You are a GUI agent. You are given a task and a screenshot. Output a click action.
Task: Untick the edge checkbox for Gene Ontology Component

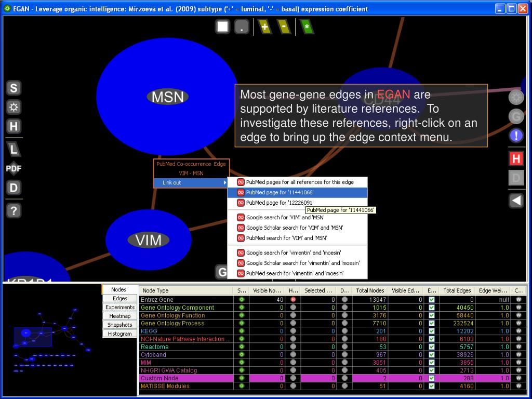click(x=432, y=308)
